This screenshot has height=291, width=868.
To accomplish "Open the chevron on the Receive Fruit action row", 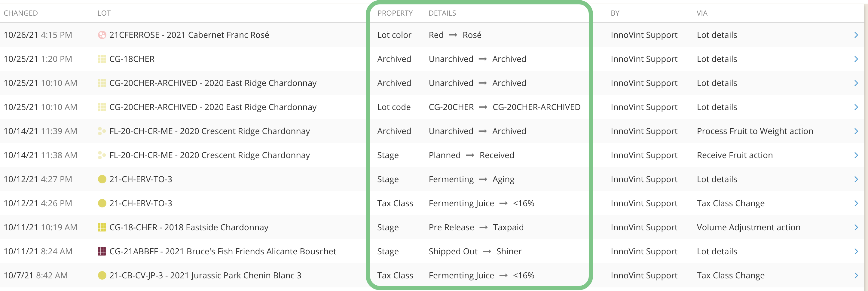I will tap(856, 155).
